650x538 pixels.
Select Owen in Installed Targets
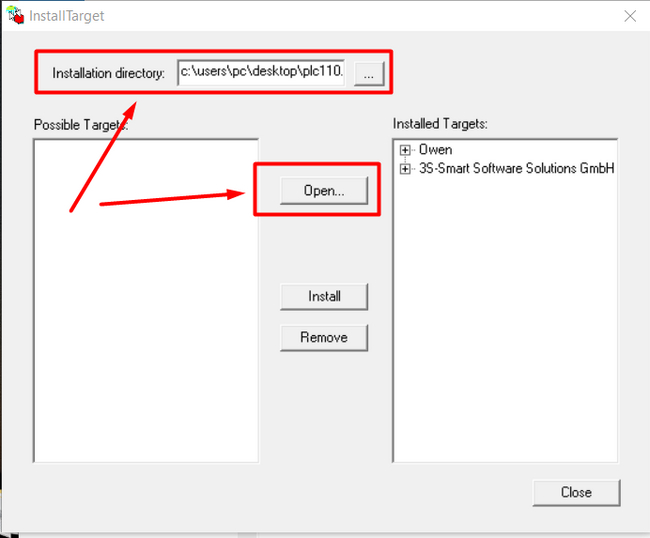435,150
